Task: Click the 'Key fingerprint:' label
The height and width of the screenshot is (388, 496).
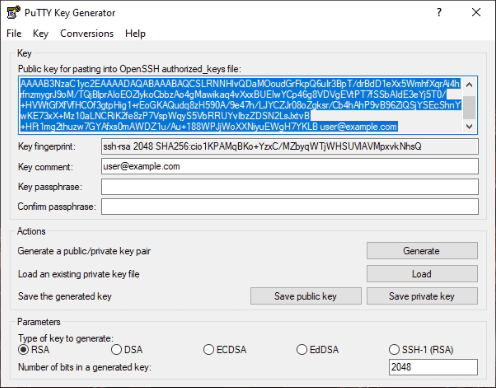Action: [47, 146]
